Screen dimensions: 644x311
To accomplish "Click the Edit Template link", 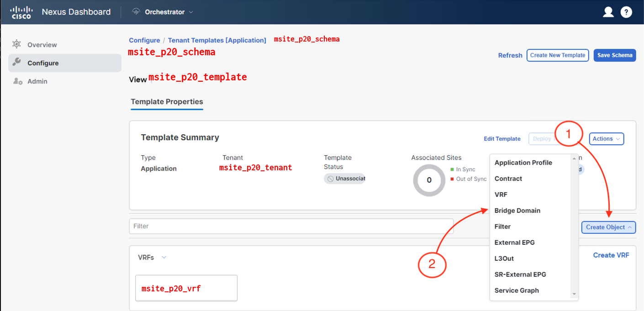I will [502, 139].
